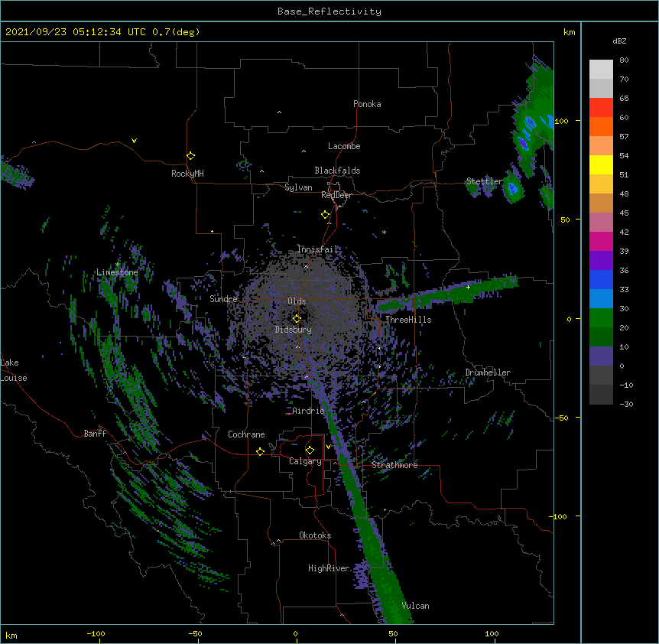Image resolution: width=659 pixels, height=644 pixels.
Task: Click the yellow diamond marker above Calgary label
Action: pyautogui.click(x=310, y=450)
